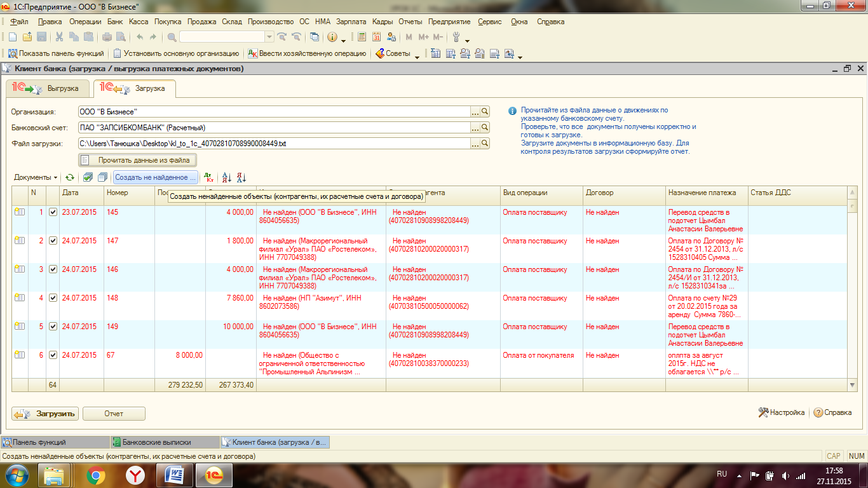
Task: Click the Windows Start button
Action: pyautogui.click(x=17, y=475)
